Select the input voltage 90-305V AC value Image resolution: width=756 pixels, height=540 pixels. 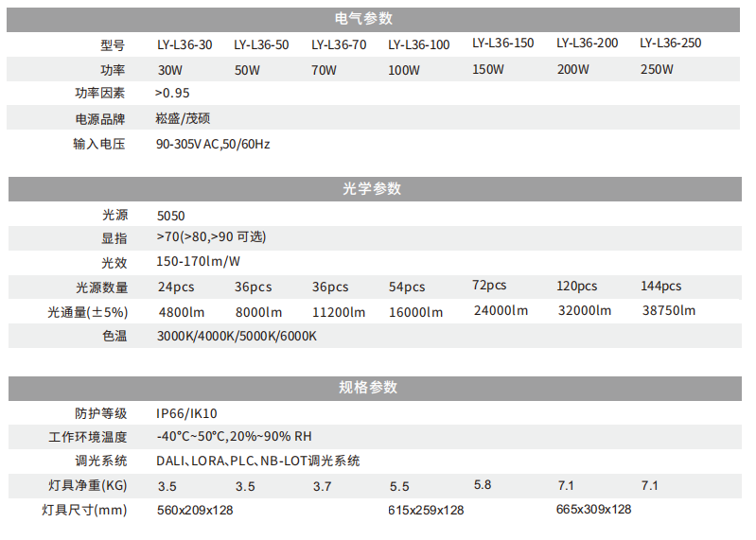pyautogui.click(x=213, y=145)
